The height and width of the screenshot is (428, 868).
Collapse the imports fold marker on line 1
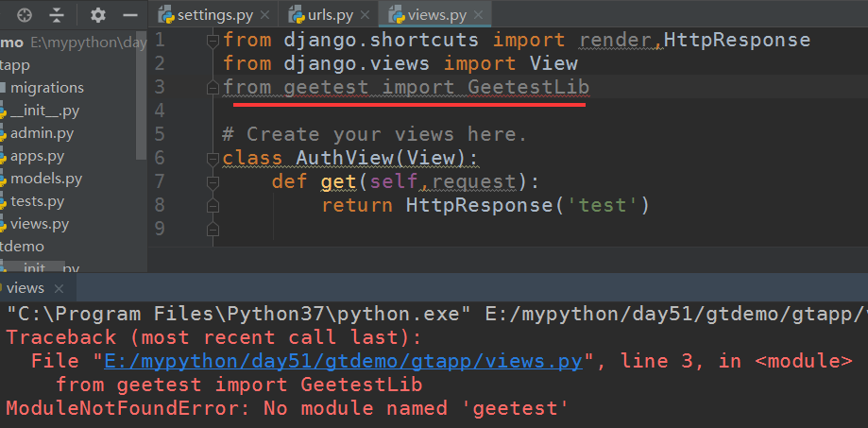tap(213, 40)
